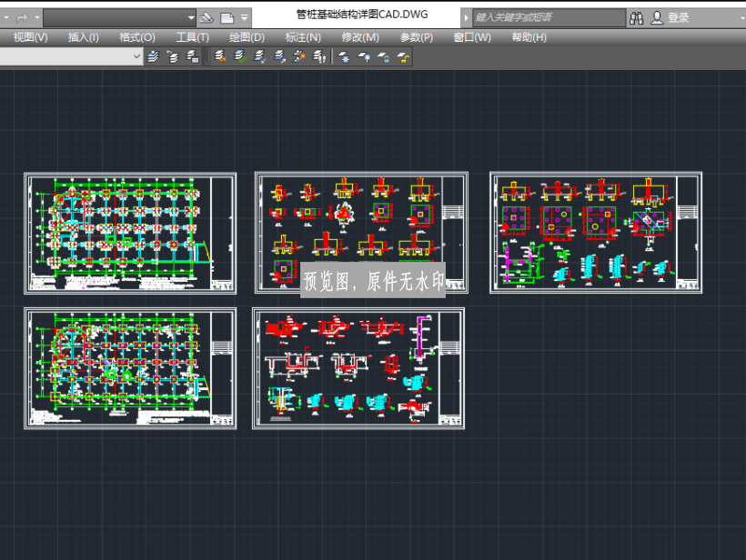Click the match properties brush icon

[x=207, y=18]
